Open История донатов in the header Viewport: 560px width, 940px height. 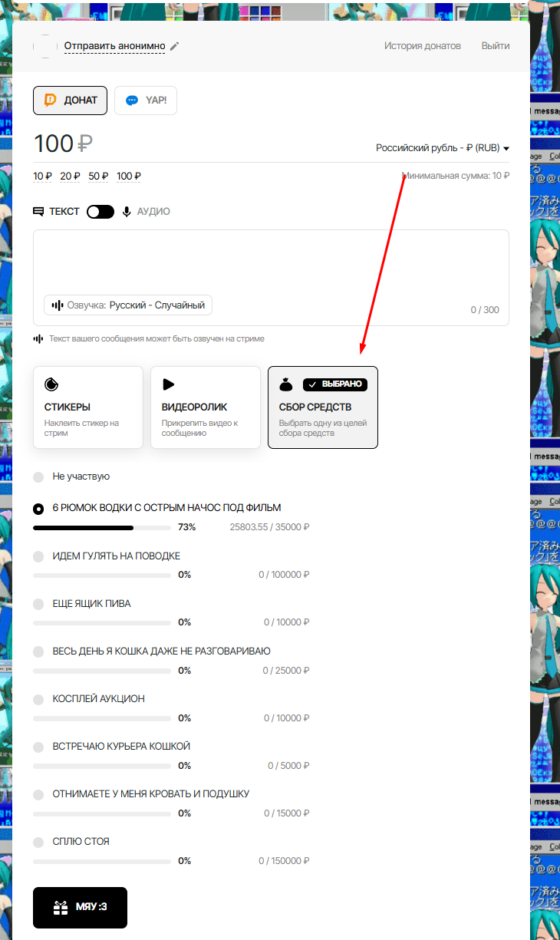click(x=422, y=46)
